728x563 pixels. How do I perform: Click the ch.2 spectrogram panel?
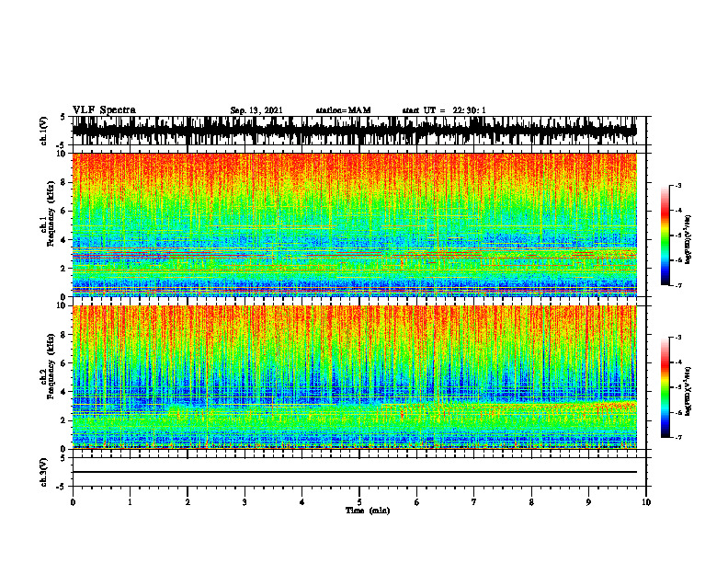point(354,377)
